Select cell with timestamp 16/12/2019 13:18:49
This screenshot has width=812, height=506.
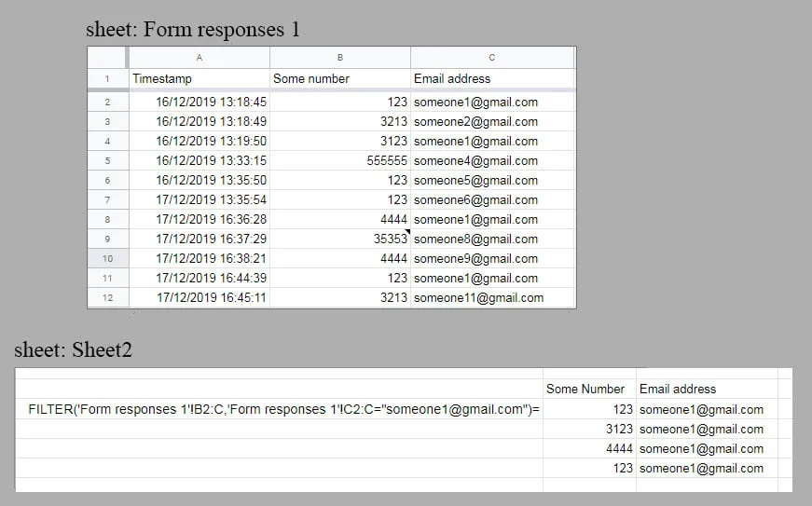pos(200,121)
